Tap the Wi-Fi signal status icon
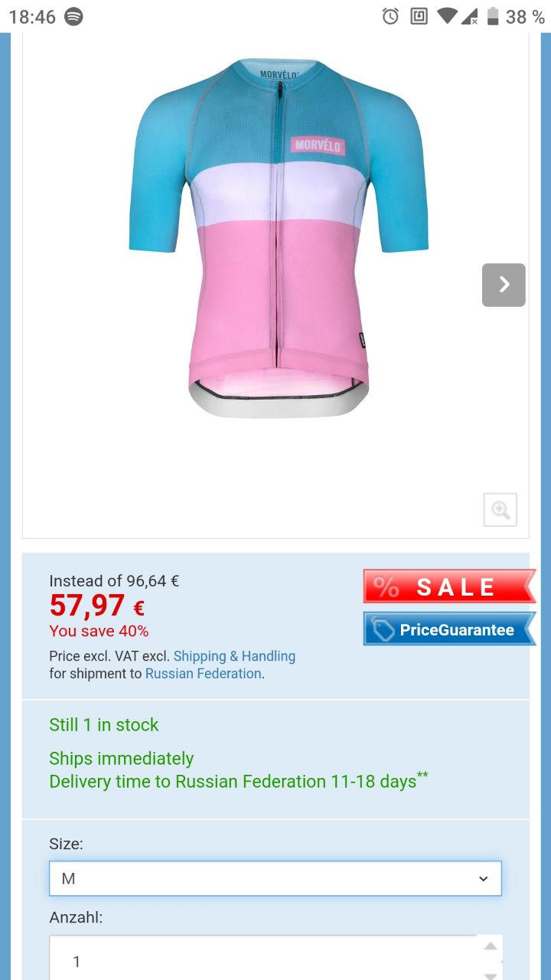 click(447, 16)
